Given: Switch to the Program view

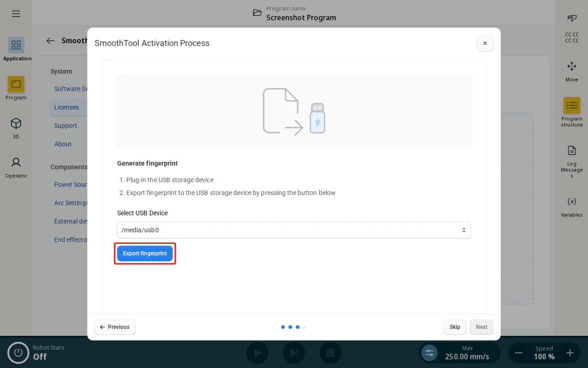Looking at the screenshot, I should coord(16,88).
